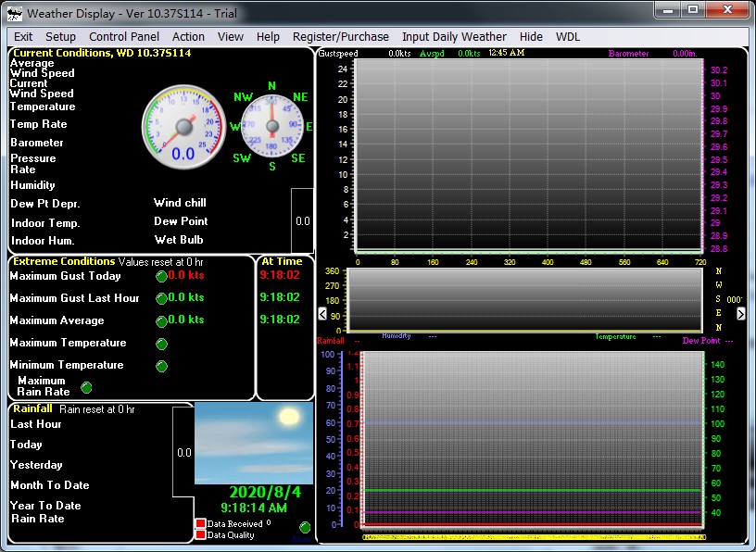
Task: Click the Maximum Average green indicator light
Action: [161, 320]
